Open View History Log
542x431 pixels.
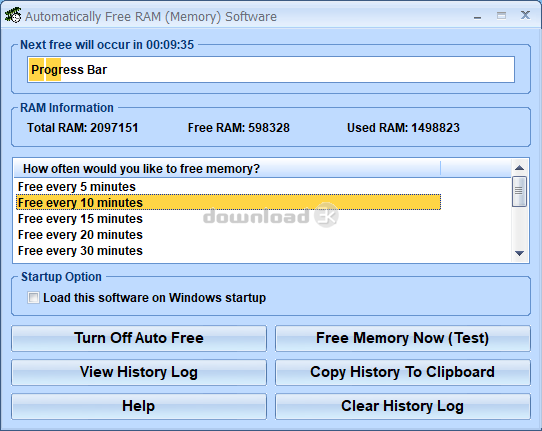pyautogui.click(x=139, y=372)
